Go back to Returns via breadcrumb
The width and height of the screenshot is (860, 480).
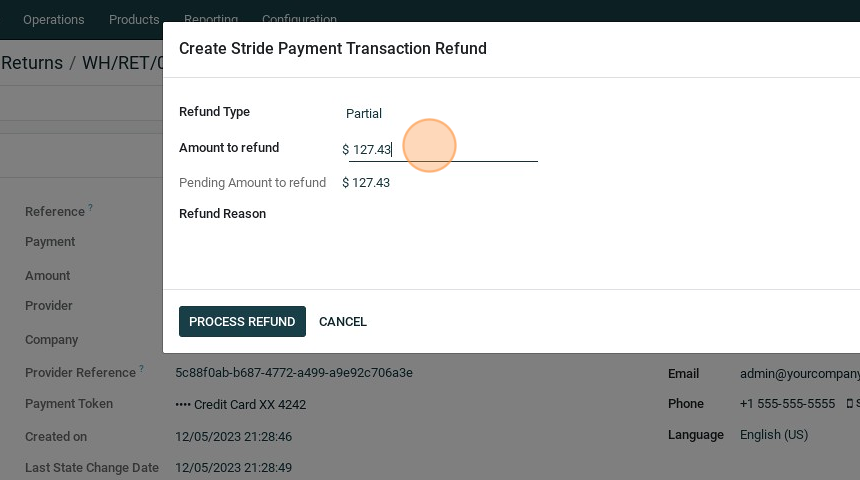click(32, 63)
